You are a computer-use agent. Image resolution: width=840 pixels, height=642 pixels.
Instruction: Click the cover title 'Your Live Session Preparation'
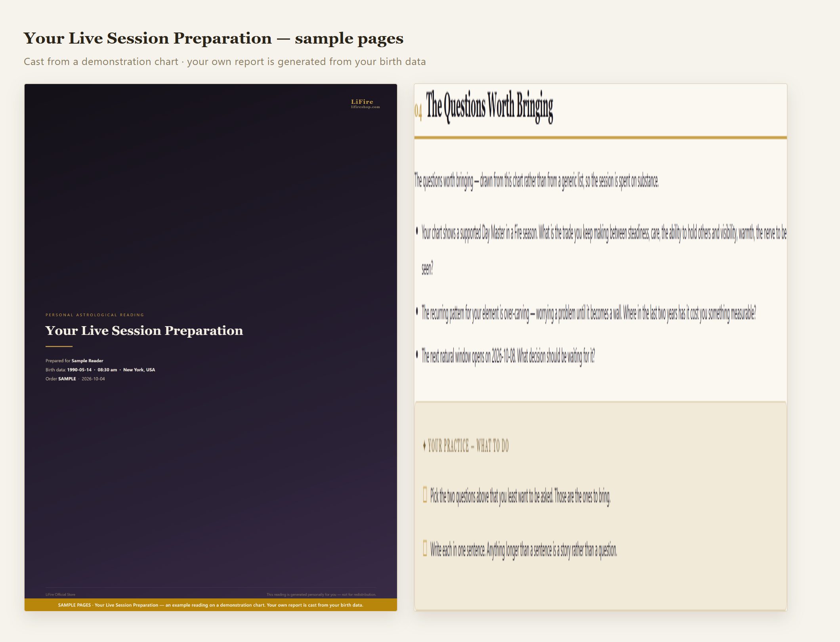coord(144,331)
